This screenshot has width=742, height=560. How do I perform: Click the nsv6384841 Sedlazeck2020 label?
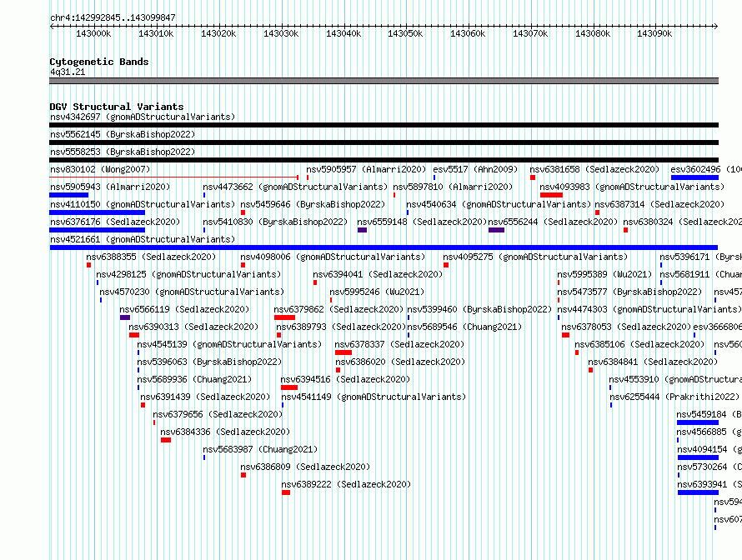pos(653,362)
